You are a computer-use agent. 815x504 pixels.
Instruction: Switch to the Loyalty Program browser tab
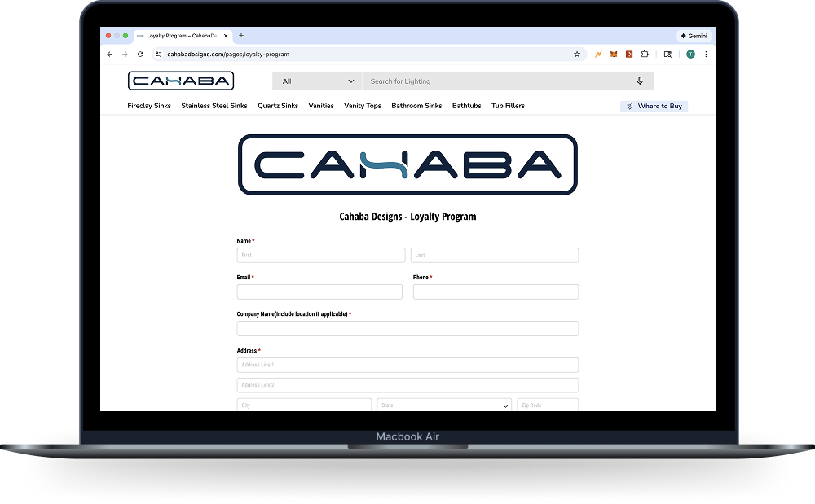coord(180,35)
